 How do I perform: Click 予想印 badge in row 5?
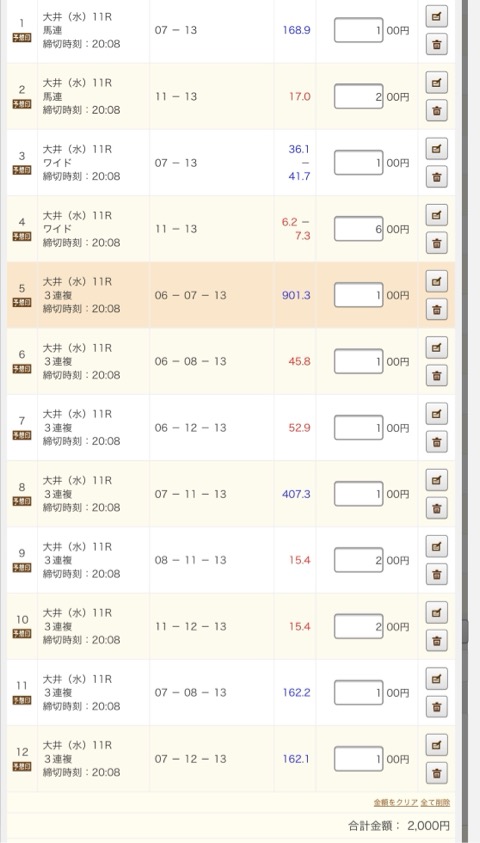22,303
